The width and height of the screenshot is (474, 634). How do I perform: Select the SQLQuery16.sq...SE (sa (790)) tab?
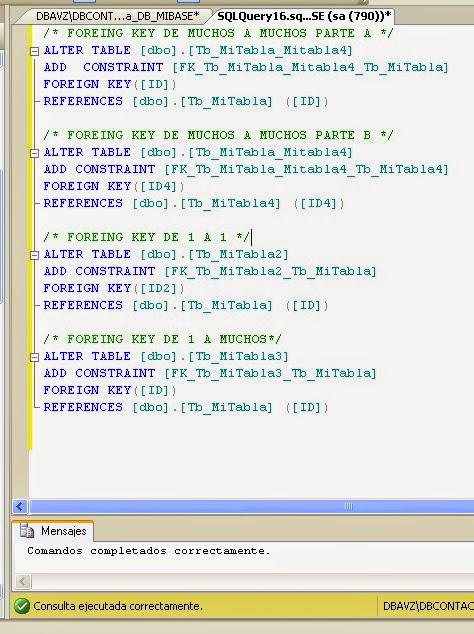coord(304,16)
